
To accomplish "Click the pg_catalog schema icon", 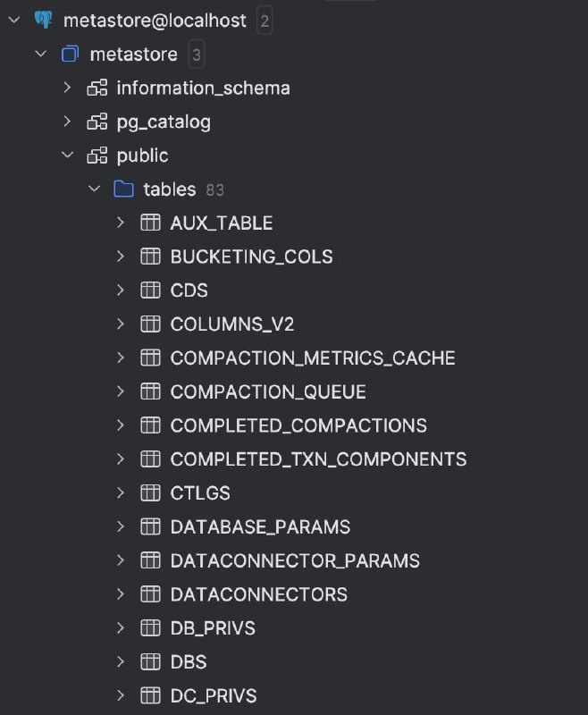I will [x=97, y=122].
